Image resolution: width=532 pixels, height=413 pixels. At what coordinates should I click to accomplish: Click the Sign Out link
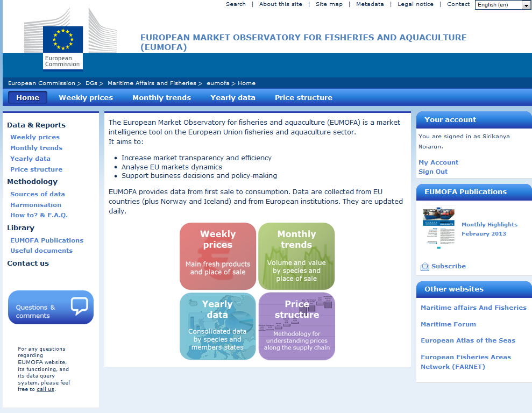click(x=432, y=172)
